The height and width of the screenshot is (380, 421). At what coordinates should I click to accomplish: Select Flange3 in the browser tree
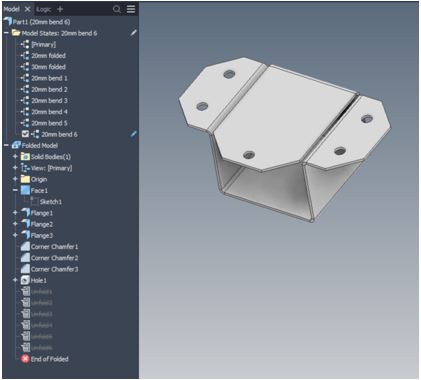coord(42,235)
